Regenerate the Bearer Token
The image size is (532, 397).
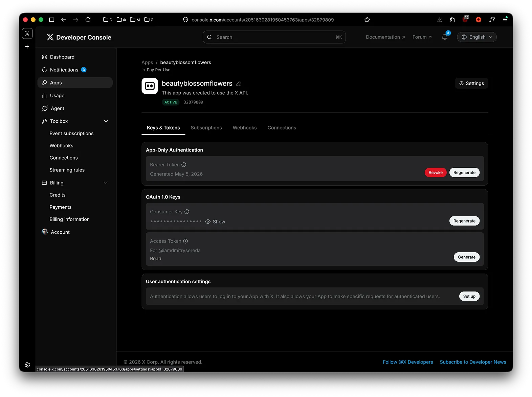click(464, 172)
